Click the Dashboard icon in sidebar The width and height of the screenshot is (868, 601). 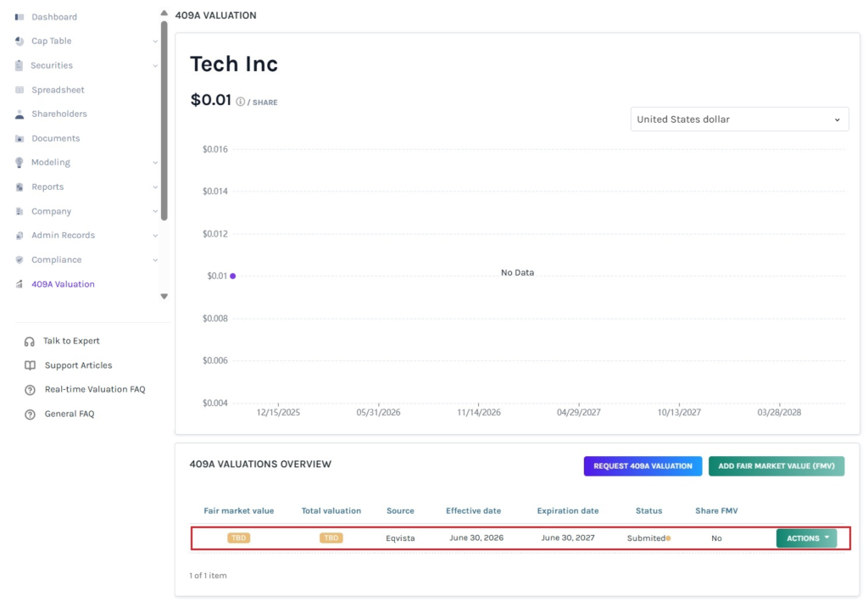(x=19, y=17)
